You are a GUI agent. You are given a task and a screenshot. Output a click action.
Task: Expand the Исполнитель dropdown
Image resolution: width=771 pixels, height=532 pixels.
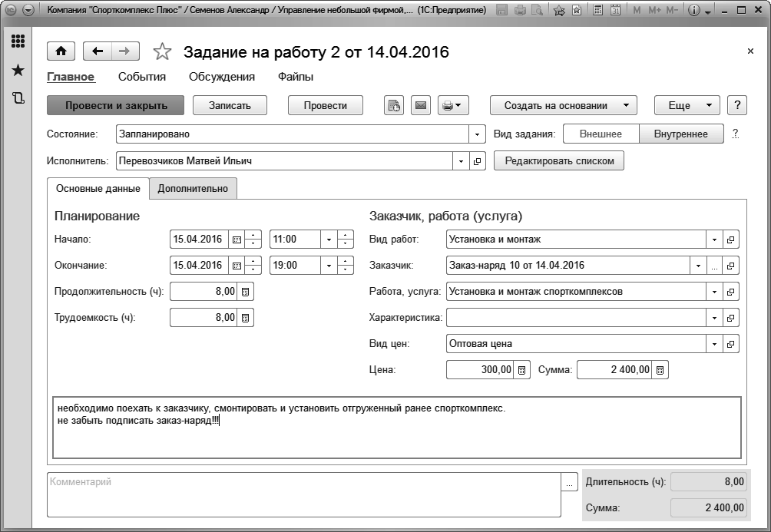pos(461,160)
